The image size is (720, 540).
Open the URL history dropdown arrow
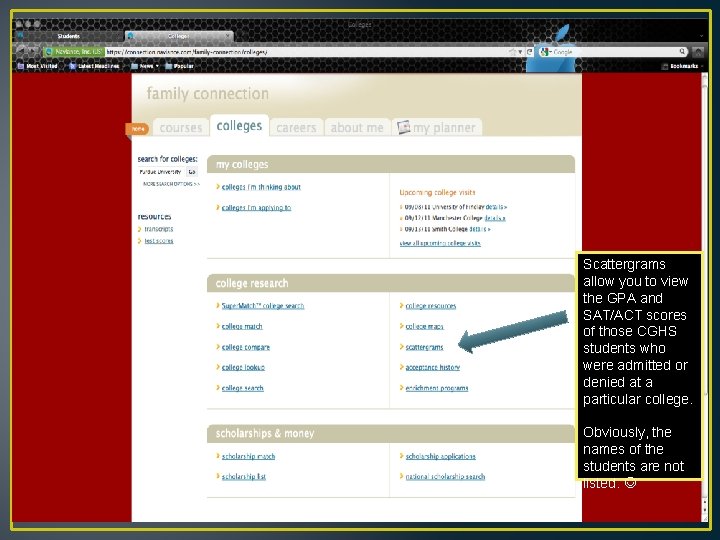coord(520,52)
